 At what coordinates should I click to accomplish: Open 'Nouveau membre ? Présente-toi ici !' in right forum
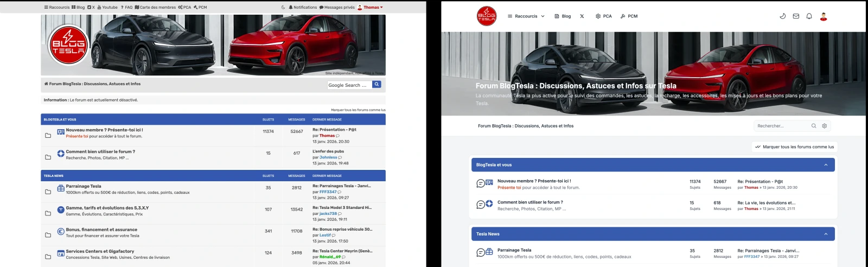tap(534, 181)
